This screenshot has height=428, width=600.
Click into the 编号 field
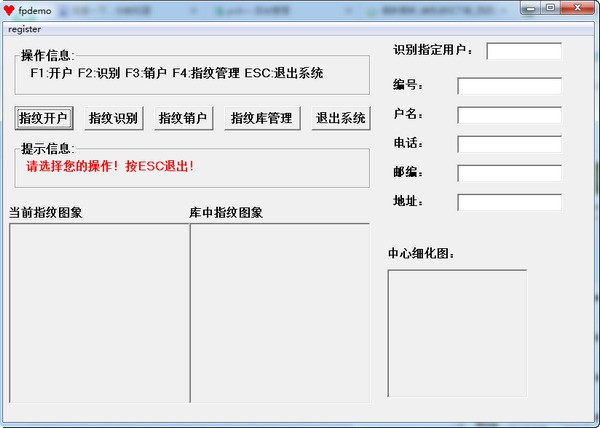tap(510, 86)
